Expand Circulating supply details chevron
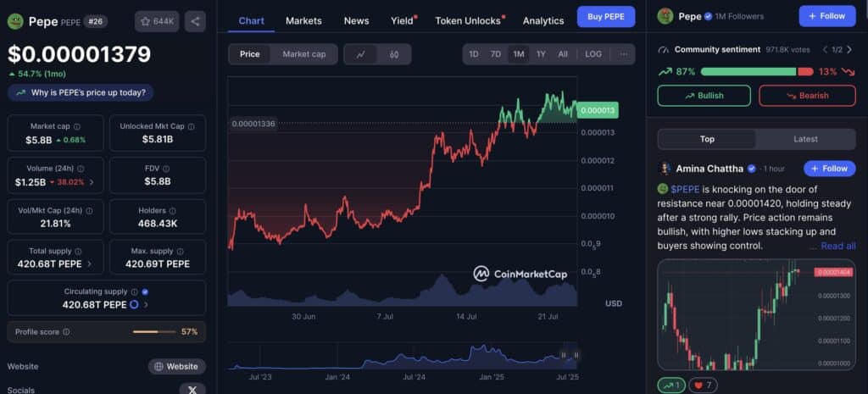 coord(146,304)
